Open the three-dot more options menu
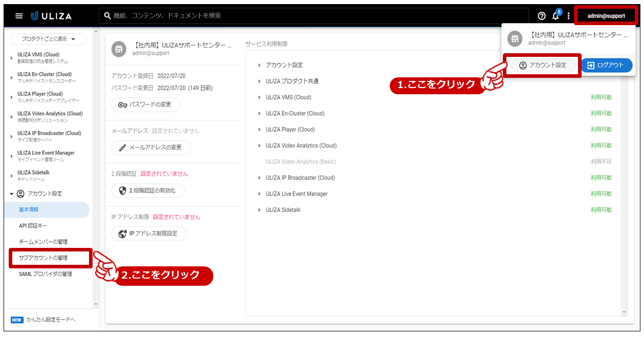644x337 pixels. coord(568,16)
